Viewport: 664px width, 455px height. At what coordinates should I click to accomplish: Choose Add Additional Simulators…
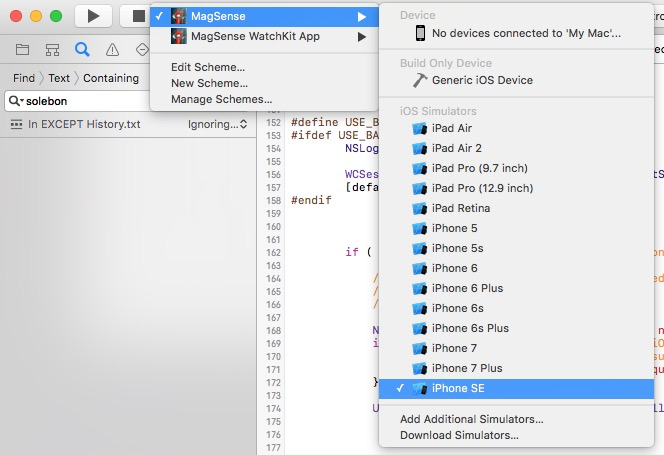click(472, 419)
